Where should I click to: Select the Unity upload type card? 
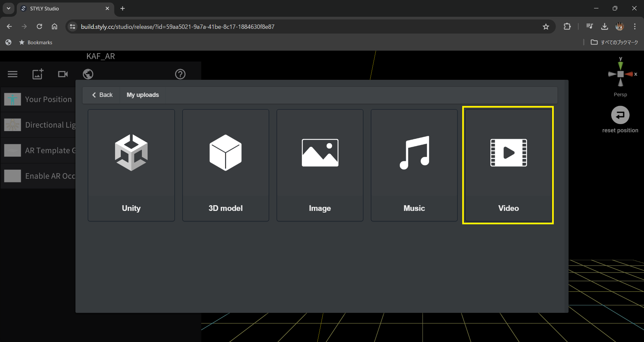131,165
